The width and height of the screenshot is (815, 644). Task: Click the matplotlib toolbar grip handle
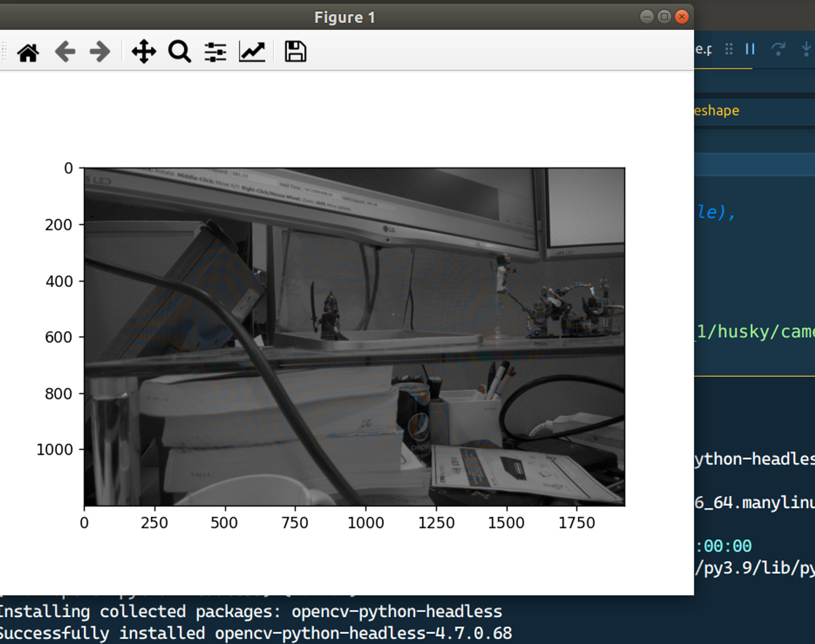pos(4,52)
